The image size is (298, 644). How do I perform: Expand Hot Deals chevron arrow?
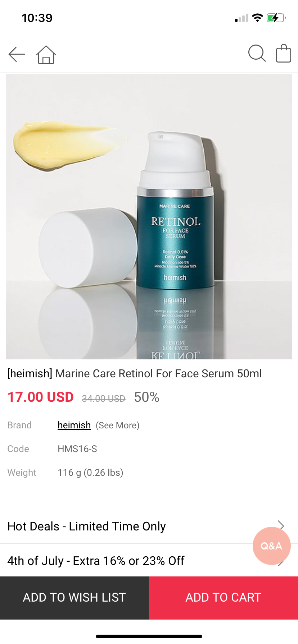281,526
